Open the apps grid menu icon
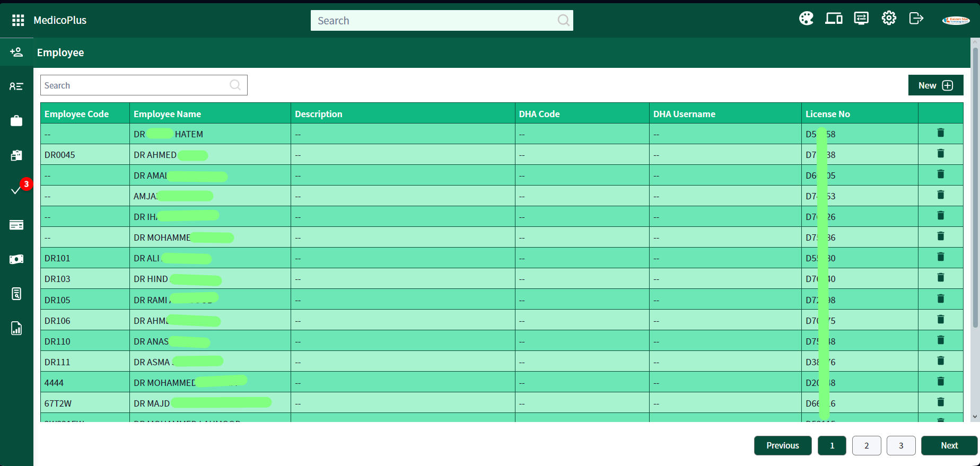 point(18,20)
